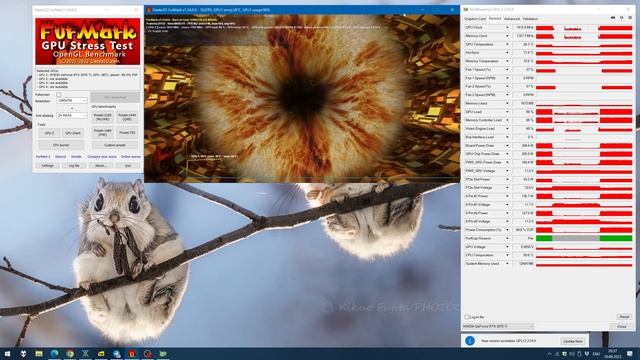Click the Preset 1080 benchmark button
The width and height of the screenshot is (640, 360).
point(102,133)
